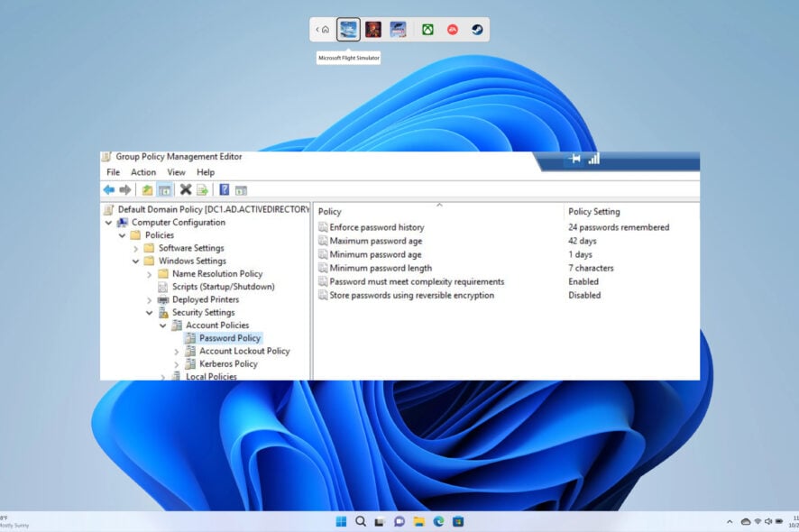Open Steam from the top game bar
This screenshot has width=799, height=532.
(477, 29)
